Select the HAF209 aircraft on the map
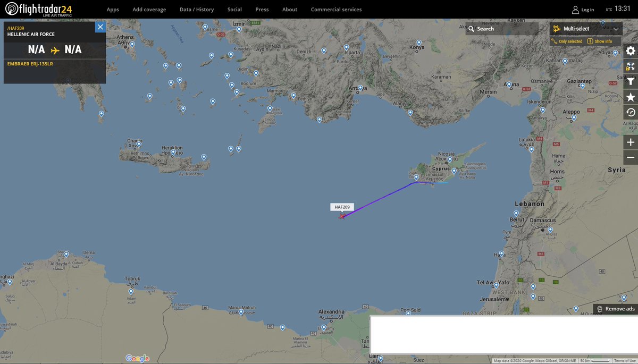This screenshot has width=638, height=364. pyautogui.click(x=342, y=216)
